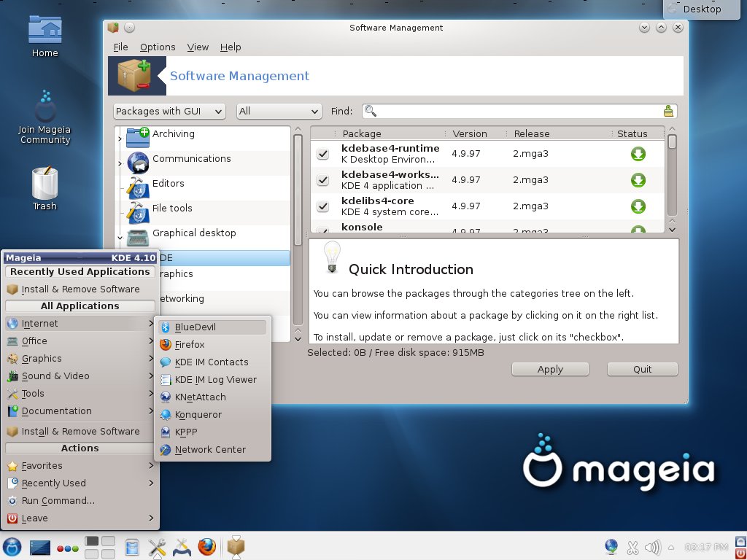Expand the Communications category

click(x=120, y=163)
